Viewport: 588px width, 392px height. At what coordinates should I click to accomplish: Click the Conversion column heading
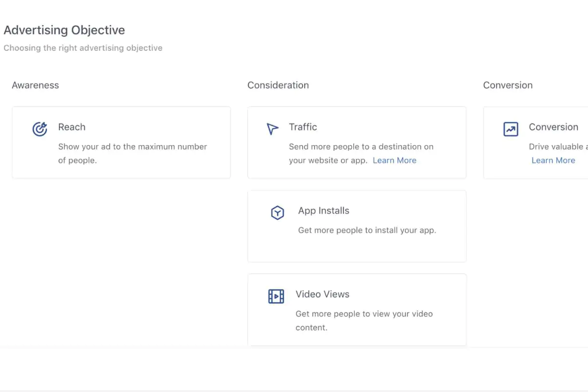click(x=508, y=85)
